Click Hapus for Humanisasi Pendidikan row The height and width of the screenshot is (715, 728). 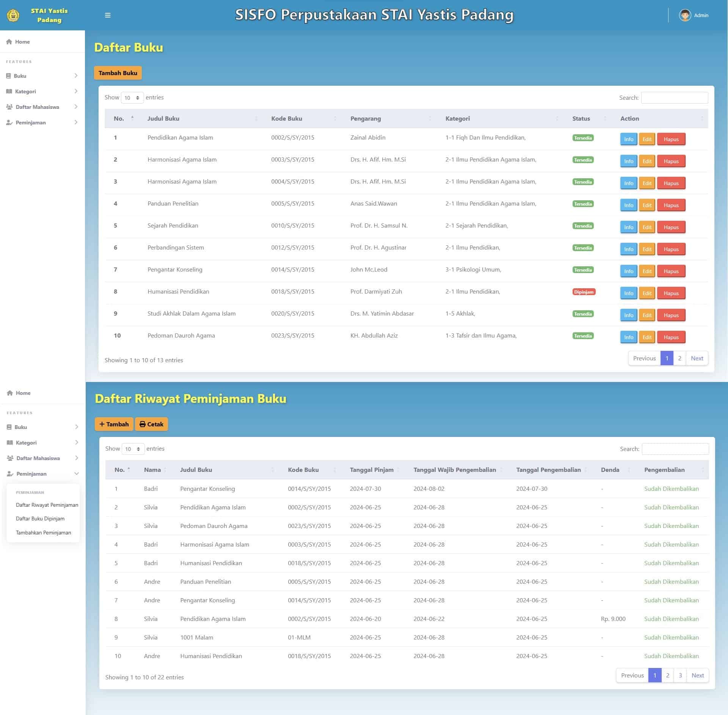(x=671, y=293)
